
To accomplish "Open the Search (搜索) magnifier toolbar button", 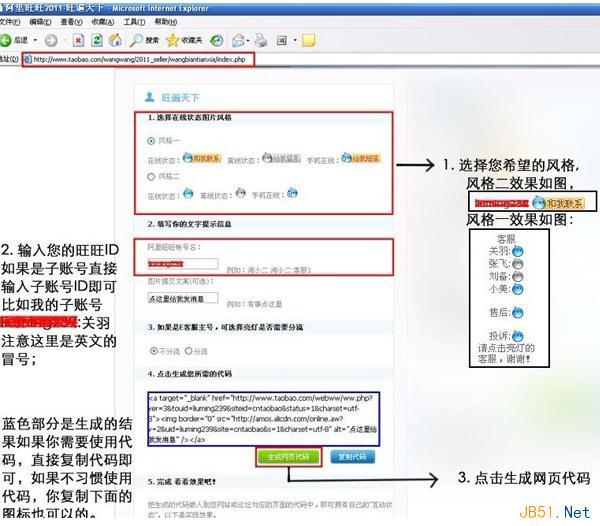I will (144, 40).
